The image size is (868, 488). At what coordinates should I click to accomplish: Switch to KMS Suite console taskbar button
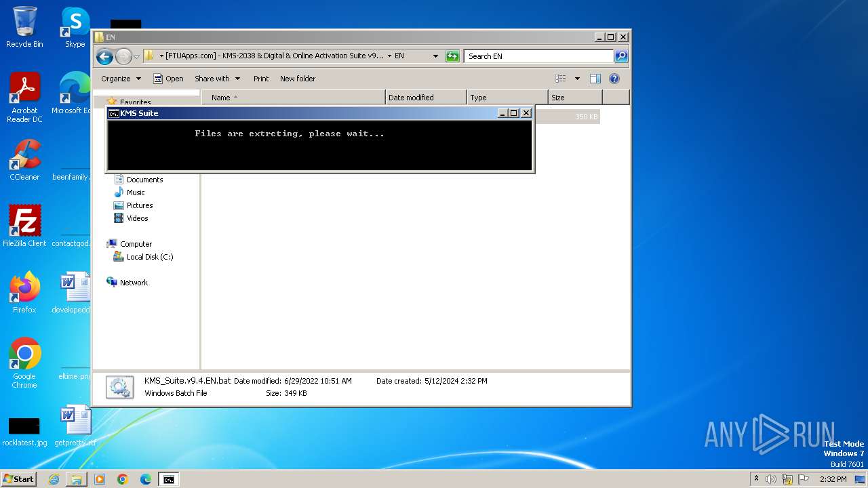pyautogui.click(x=169, y=479)
